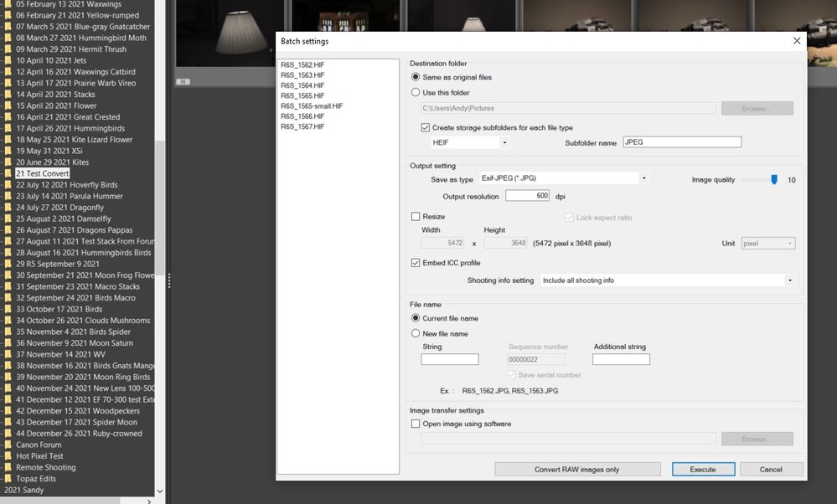837x504 pixels.
Task: Select the "New file name" radio button
Action: [416, 333]
